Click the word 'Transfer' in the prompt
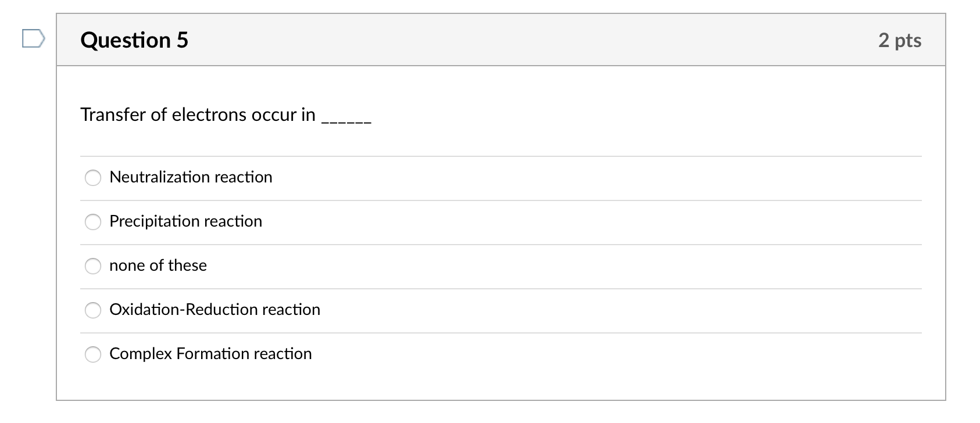Image resolution: width=980 pixels, height=423 pixels. [113, 115]
